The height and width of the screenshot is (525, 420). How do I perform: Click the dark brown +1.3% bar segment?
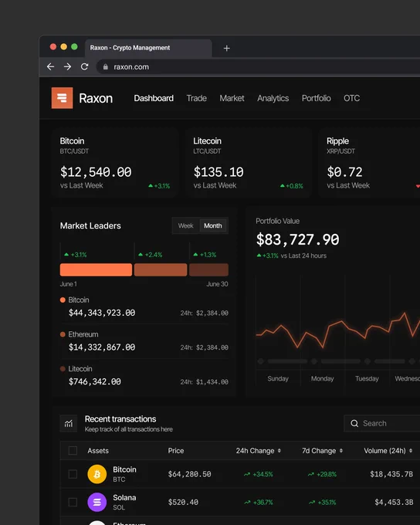[x=208, y=269]
